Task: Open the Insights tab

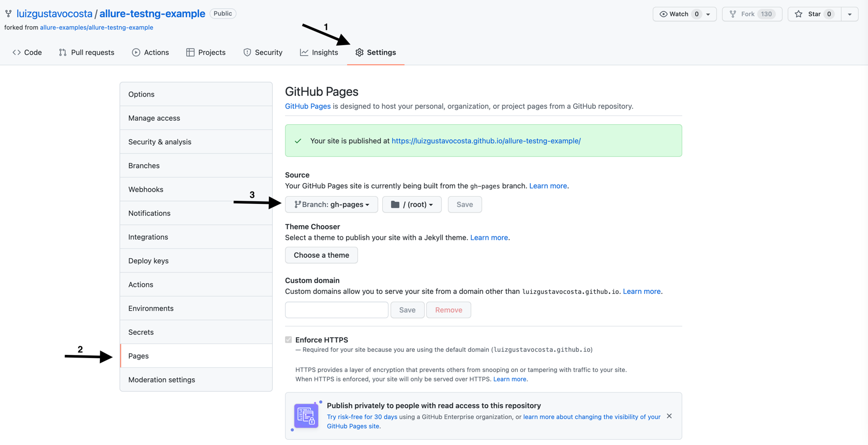Action: pyautogui.click(x=319, y=52)
